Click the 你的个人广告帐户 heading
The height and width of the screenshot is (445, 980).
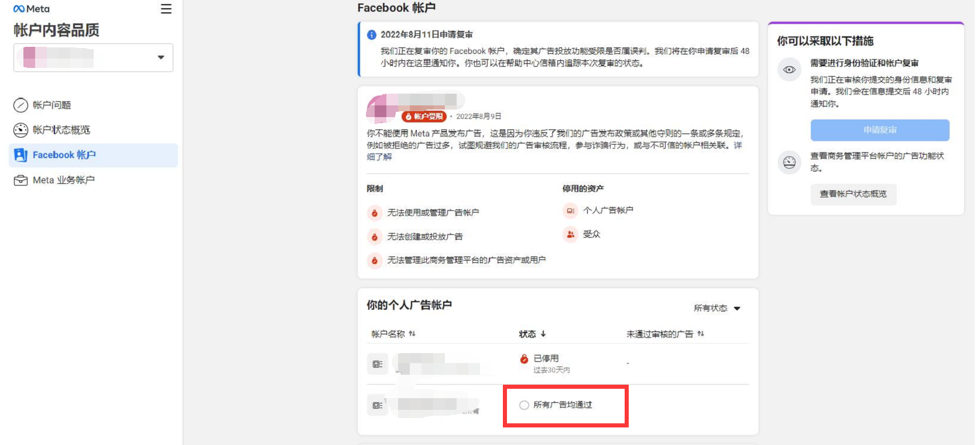point(409,305)
